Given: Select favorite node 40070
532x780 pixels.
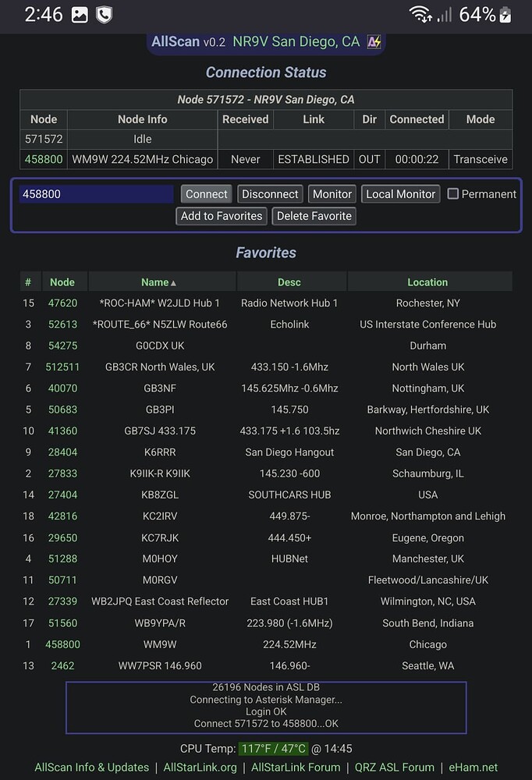Looking at the screenshot, I should [62, 388].
